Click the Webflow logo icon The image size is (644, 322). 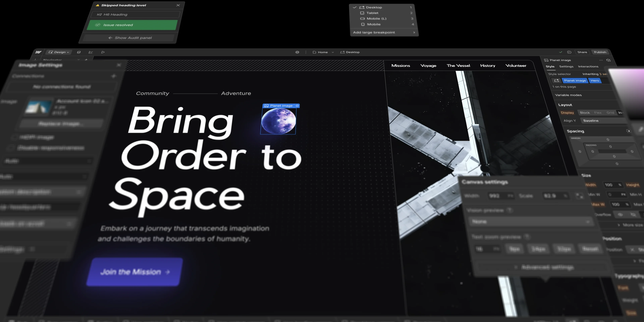pyautogui.click(x=38, y=52)
